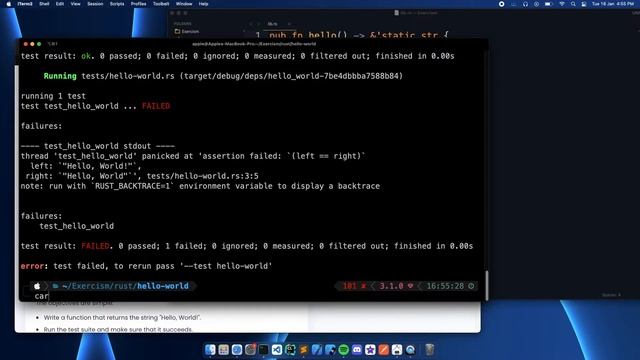The width and height of the screenshot is (640, 360).
Task: Open the Help menu
Action: click(203, 4)
